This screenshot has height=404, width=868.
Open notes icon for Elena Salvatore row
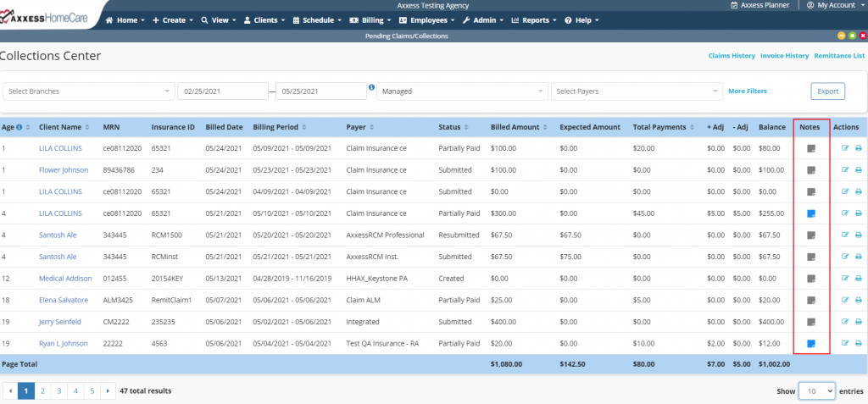click(x=811, y=300)
